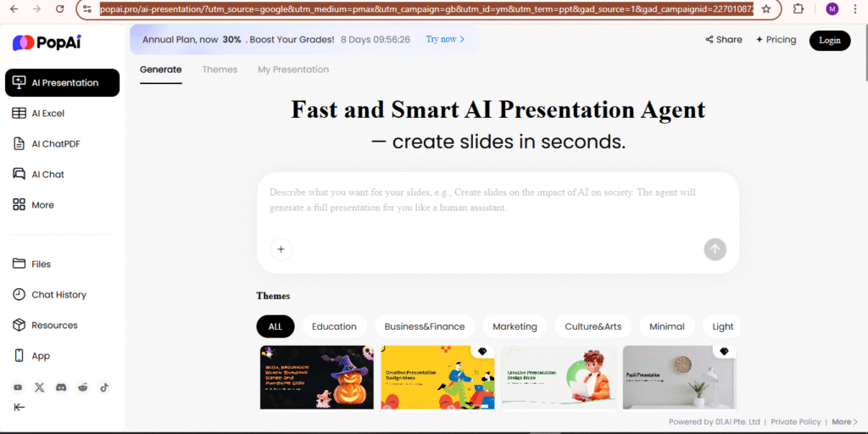Click the Reddit social icon

pyautogui.click(x=83, y=387)
